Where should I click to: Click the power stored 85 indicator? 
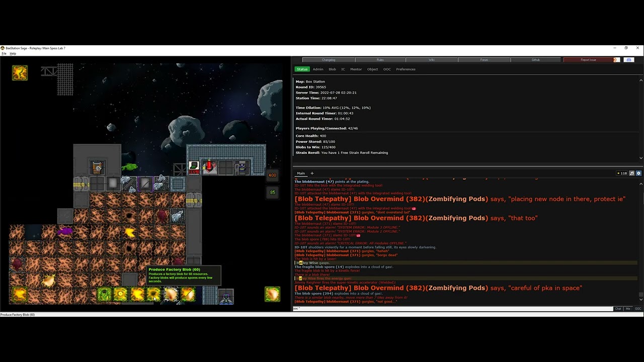[272, 192]
